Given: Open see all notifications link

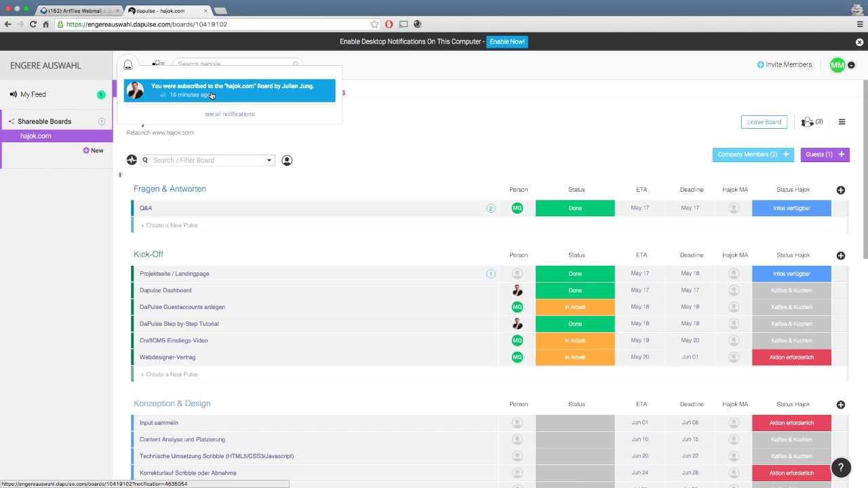Looking at the screenshot, I should pyautogui.click(x=230, y=114).
